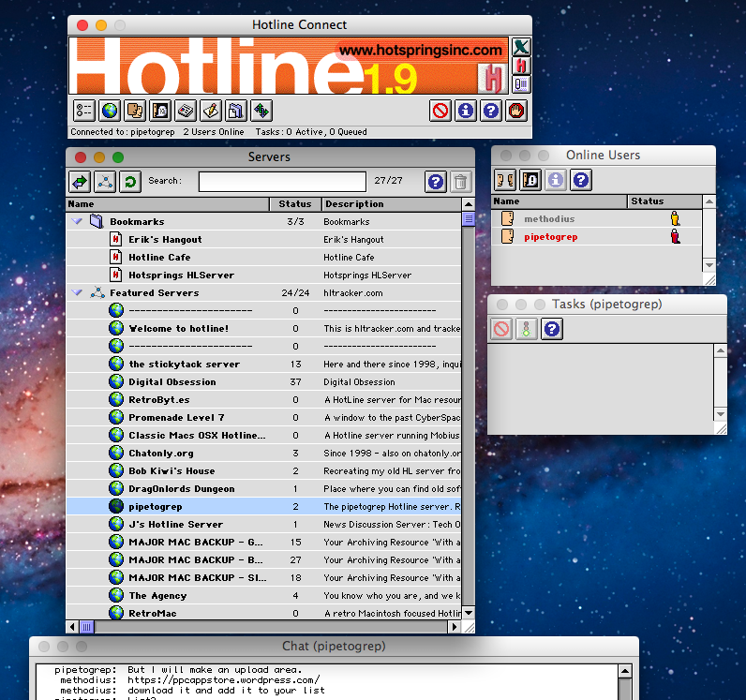The width and height of the screenshot is (746, 700).
Task: Click the Servers horizontal scrollbar left arrow
Action: point(72,627)
